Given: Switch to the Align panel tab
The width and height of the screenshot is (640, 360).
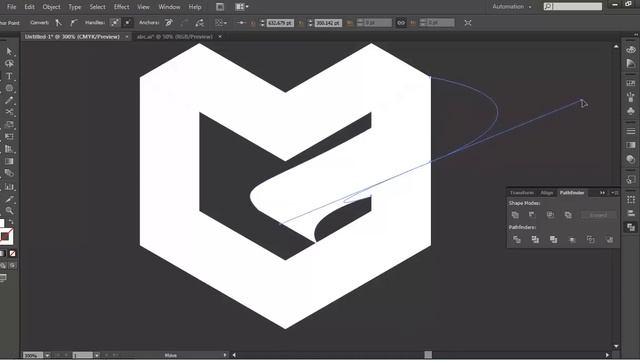Looking at the screenshot, I should (547, 193).
